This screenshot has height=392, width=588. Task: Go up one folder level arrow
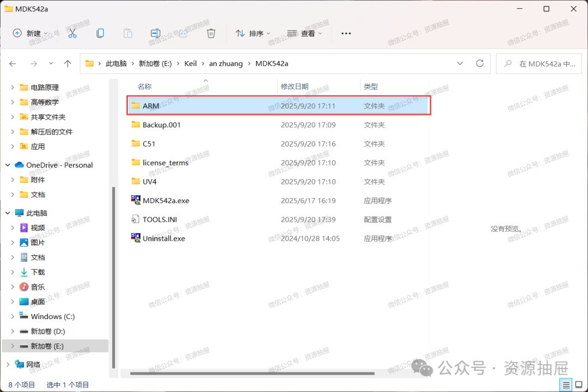tap(68, 64)
